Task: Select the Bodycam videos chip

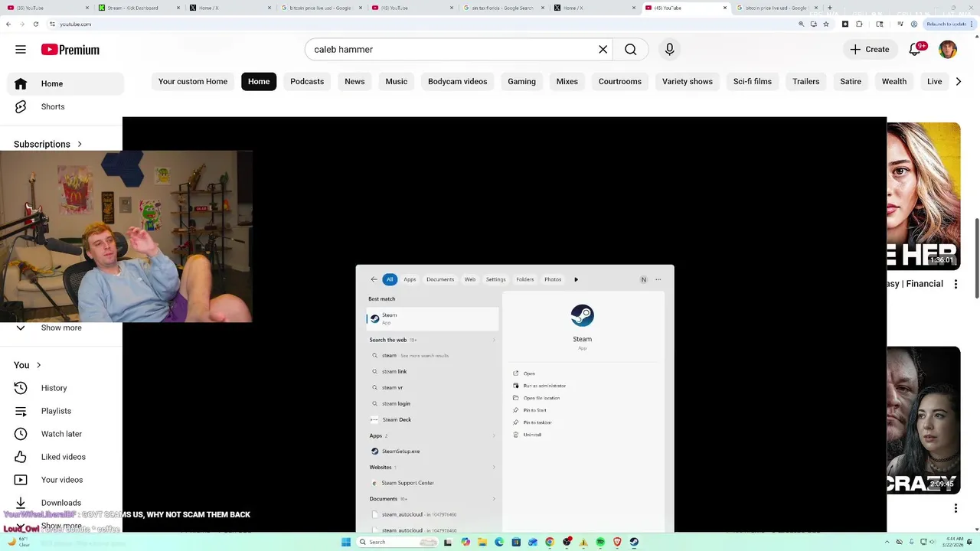Action: click(458, 82)
